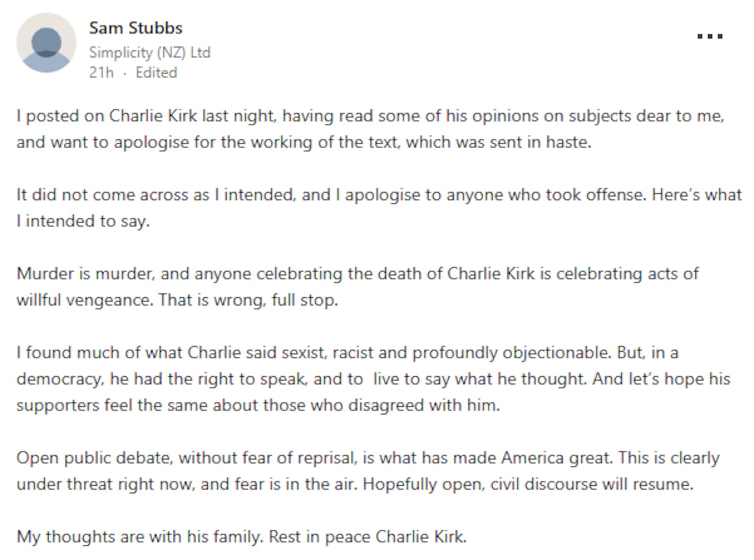Select the Edited label on the post
The width and height of the screenshot is (754, 560).
[x=156, y=73]
